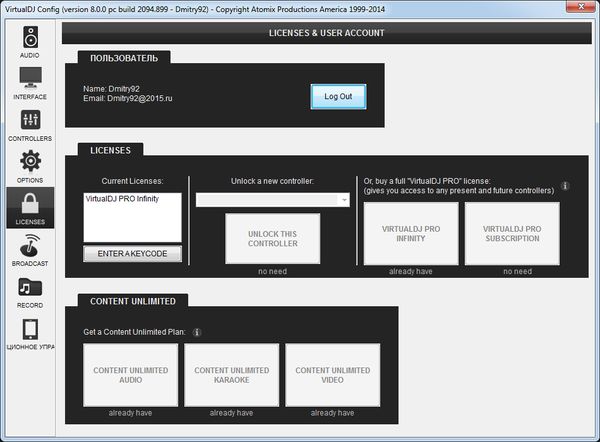
Task: Click the Email: Dmitry92@2015.ru text
Action: click(128, 98)
